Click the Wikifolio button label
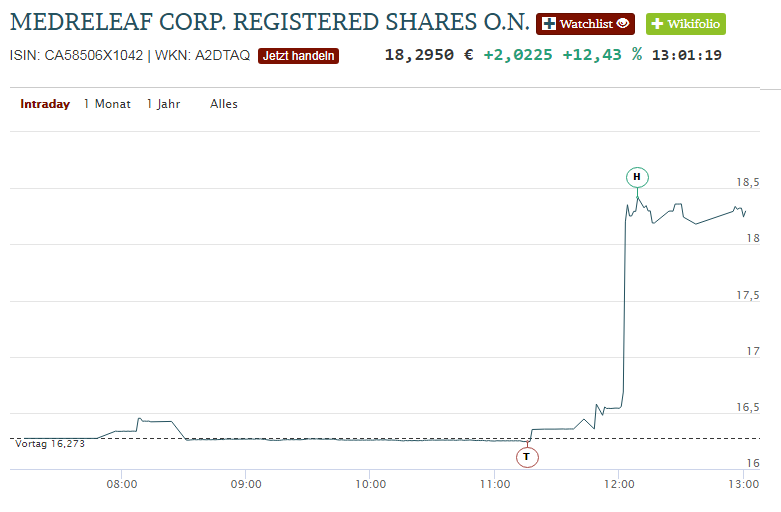 (693, 24)
